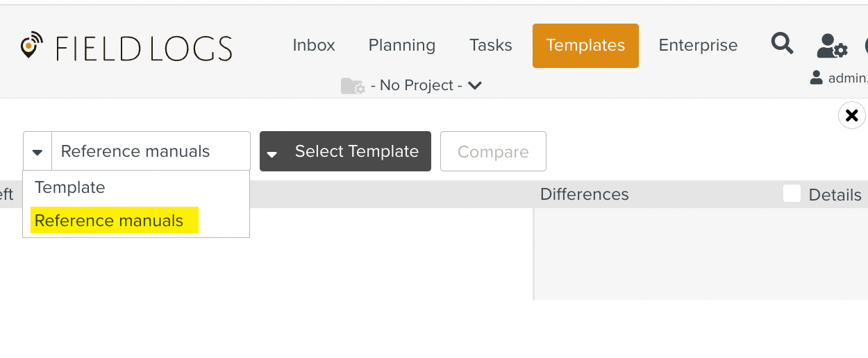The height and width of the screenshot is (358, 868).
Task: Pick the highlighted Reference manuals option
Action: 109,221
